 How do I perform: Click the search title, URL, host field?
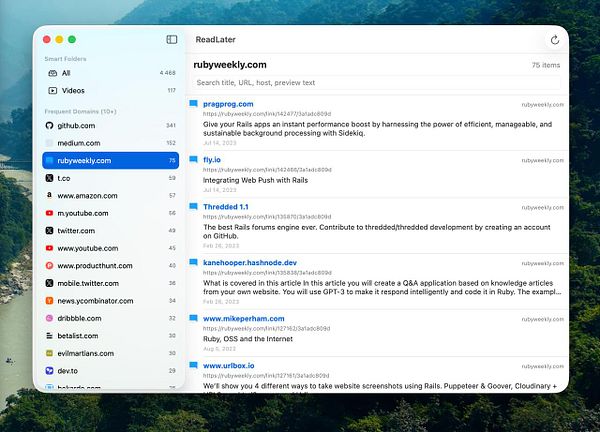(377, 83)
